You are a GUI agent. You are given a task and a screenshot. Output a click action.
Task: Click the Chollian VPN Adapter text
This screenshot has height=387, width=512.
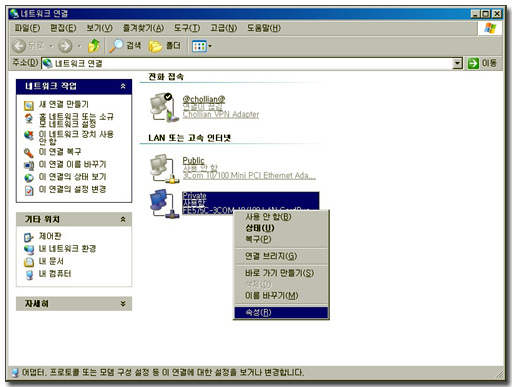[x=221, y=114]
